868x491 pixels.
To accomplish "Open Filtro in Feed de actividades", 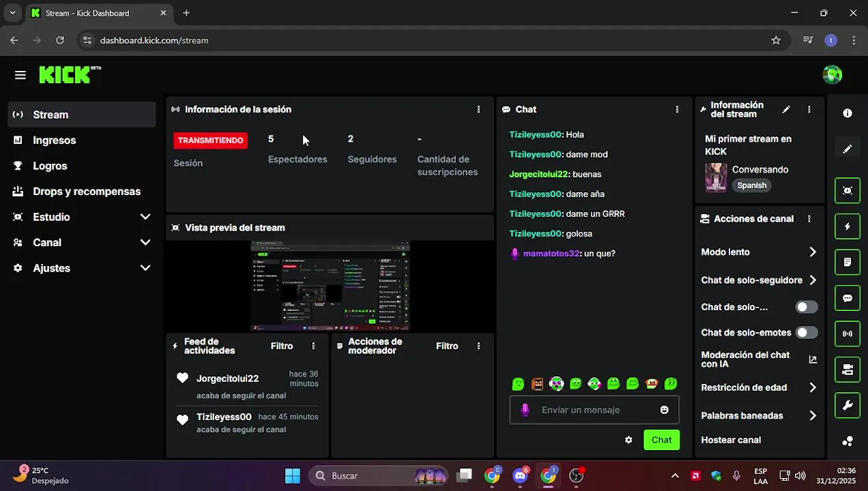I will click(282, 346).
